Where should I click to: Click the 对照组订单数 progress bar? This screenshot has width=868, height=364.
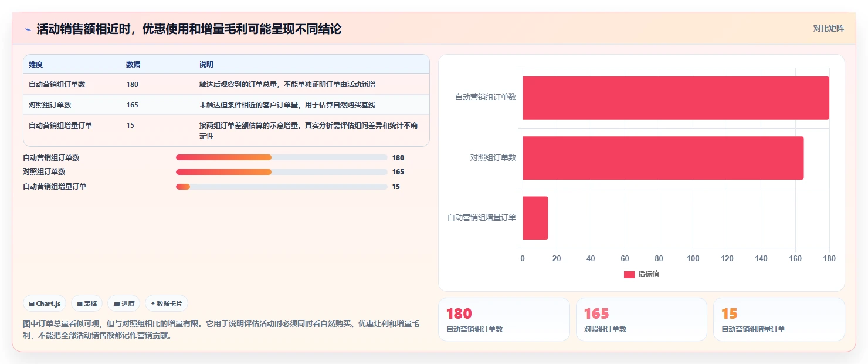click(282, 172)
